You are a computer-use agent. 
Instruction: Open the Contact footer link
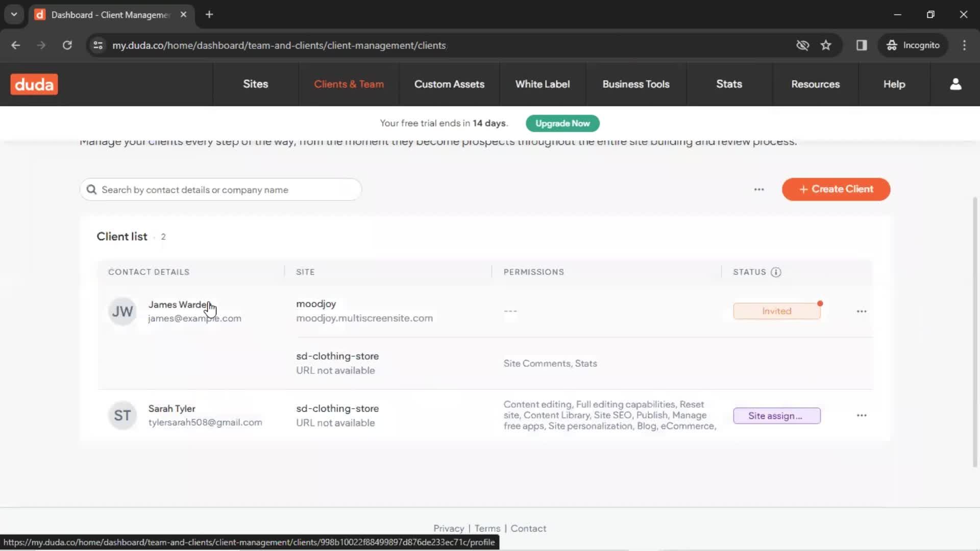point(528,529)
